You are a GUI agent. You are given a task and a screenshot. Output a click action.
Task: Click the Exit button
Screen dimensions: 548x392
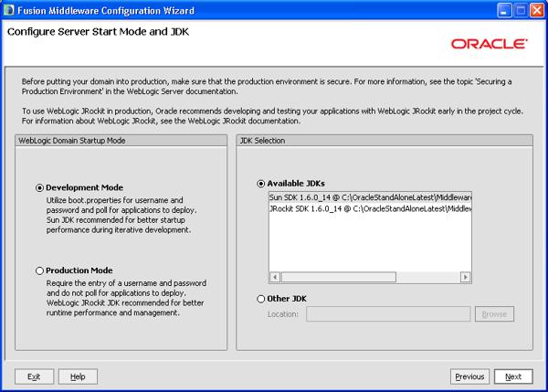(x=34, y=376)
